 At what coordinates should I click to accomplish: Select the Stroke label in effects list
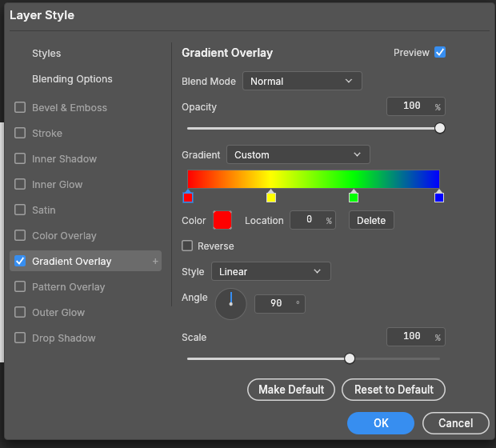47,133
